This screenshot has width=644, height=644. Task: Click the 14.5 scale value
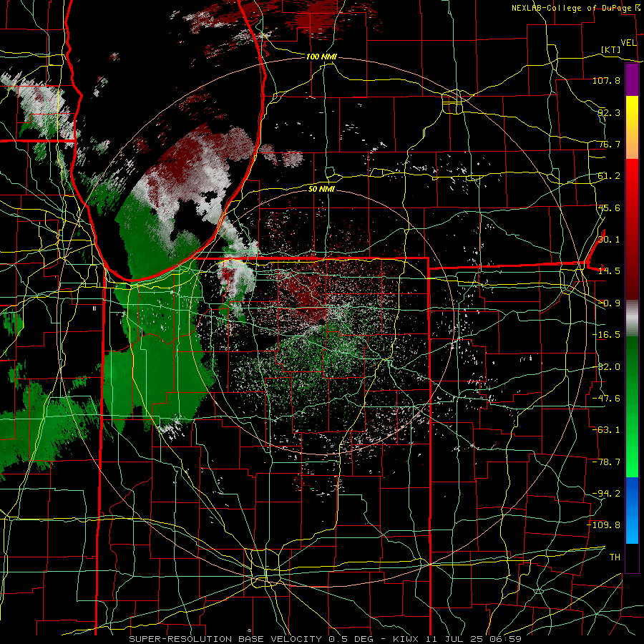click(609, 271)
